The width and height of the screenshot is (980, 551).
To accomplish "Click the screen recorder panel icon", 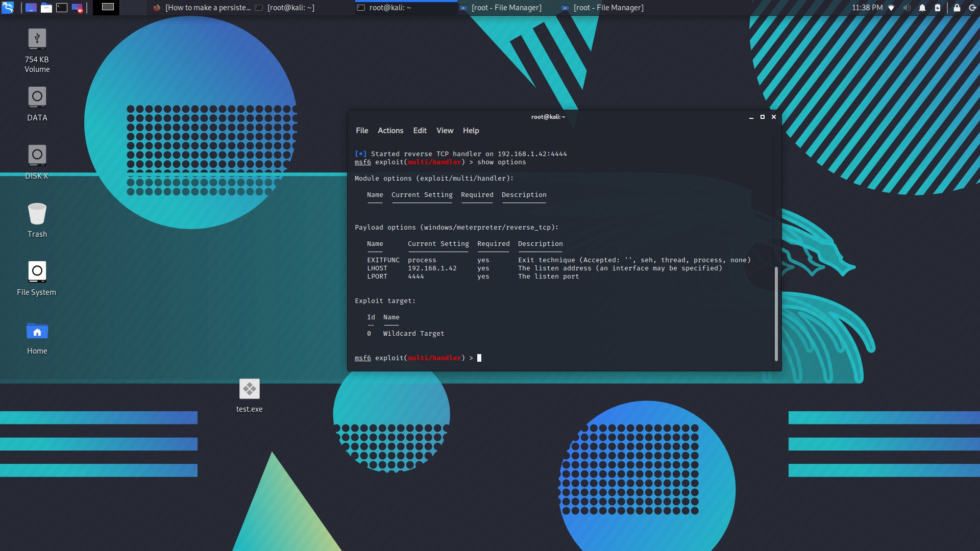I will point(77,8).
